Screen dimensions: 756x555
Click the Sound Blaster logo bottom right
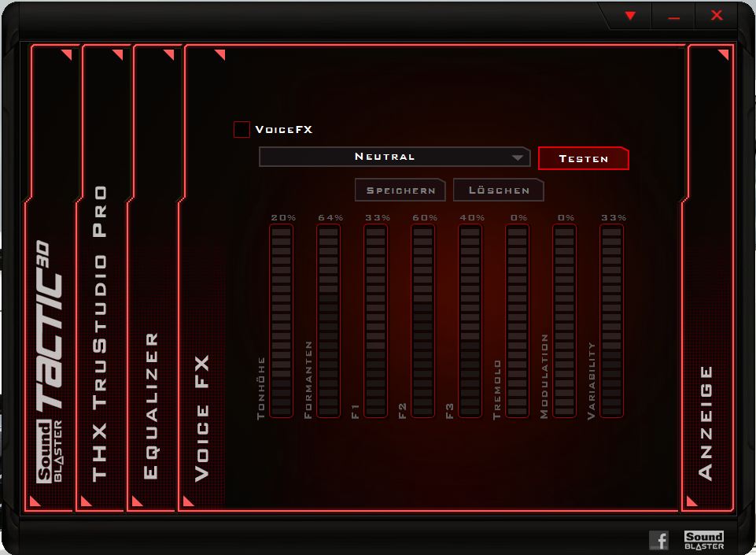[703, 540]
